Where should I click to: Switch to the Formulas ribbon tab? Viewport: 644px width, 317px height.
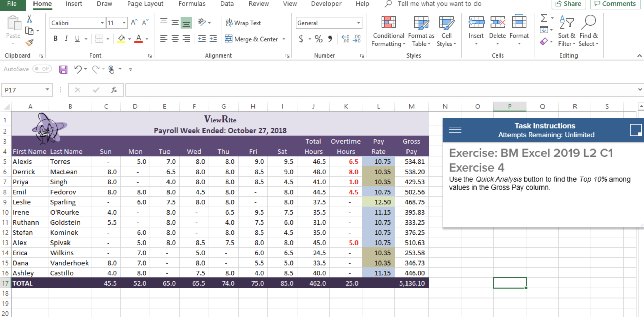click(x=192, y=4)
